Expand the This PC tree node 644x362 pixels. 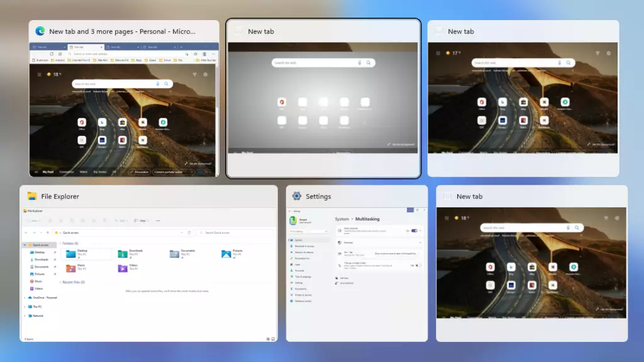[x=25, y=307]
